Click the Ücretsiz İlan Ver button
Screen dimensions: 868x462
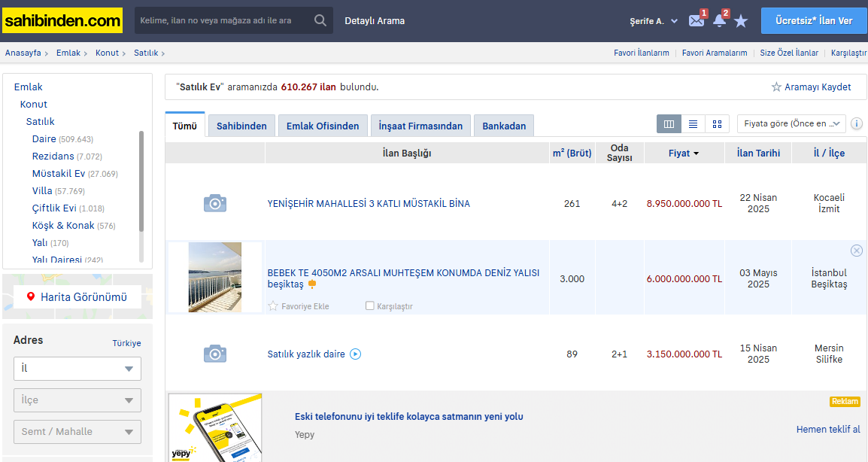click(814, 21)
